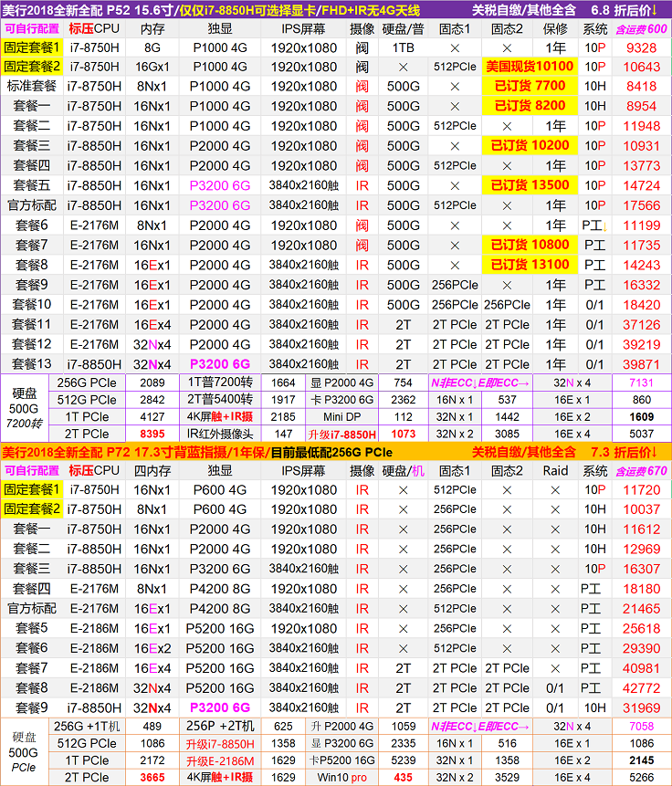The height and width of the screenshot is (786, 672).
Task: Select the bold 2145 price cell
Action: [x=641, y=760]
